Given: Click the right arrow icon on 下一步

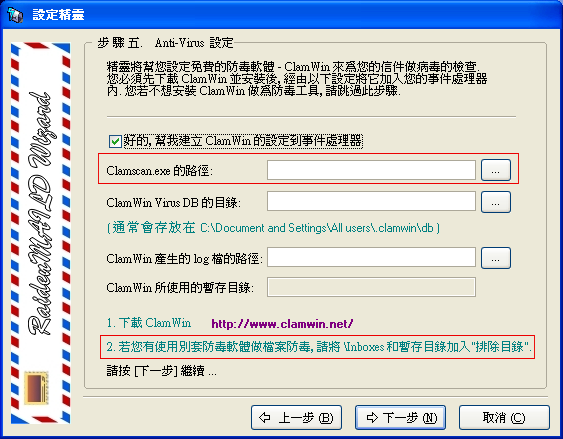Looking at the screenshot, I should (x=372, y=417).
